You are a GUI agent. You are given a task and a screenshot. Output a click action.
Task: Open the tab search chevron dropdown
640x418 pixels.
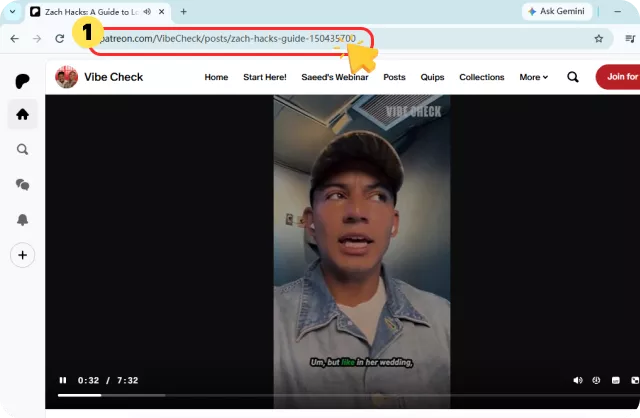point(13,11)
